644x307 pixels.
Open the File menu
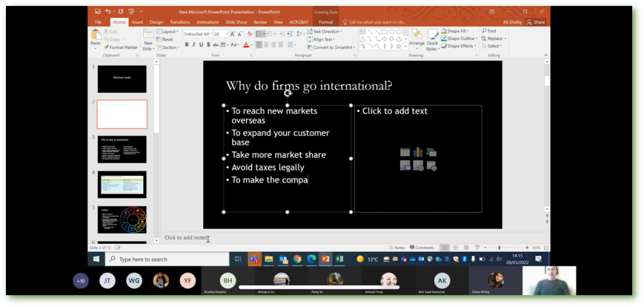click(98, 22)
